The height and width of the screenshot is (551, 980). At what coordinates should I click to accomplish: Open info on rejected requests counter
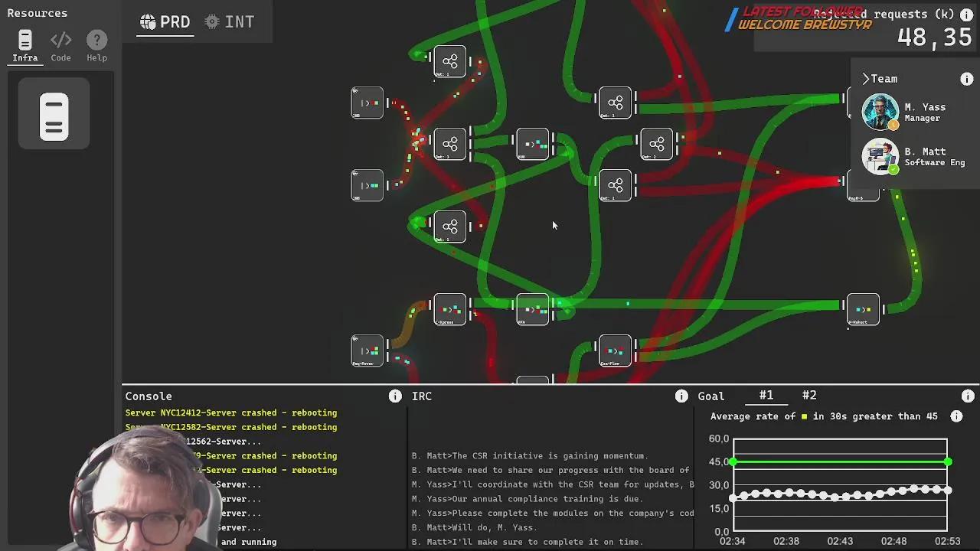point(967,15)
